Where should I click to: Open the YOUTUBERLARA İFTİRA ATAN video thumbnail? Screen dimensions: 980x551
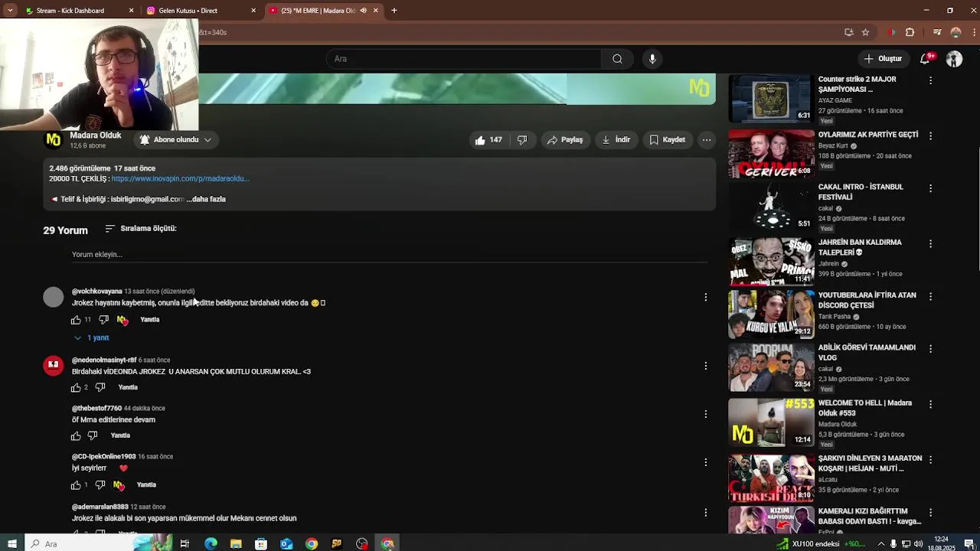tap(770, 314)
